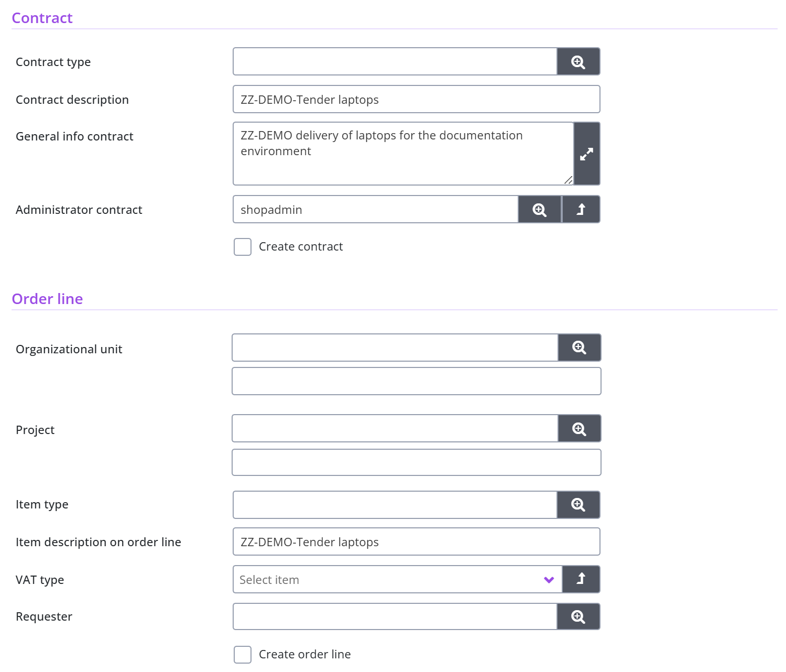Open the Organizational unit lookup search
This screenshot has width=786, height=672.
coord(579,348)
